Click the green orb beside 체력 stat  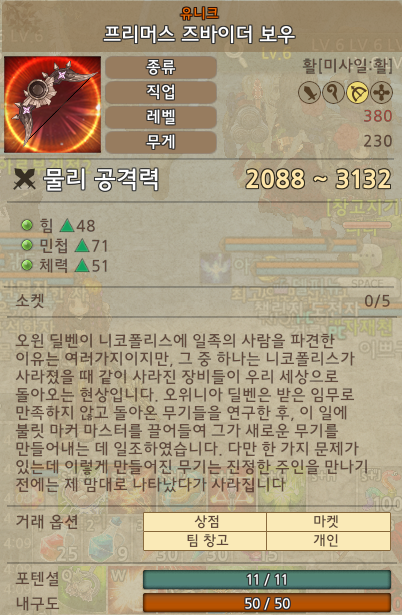(x=27, y=266)
